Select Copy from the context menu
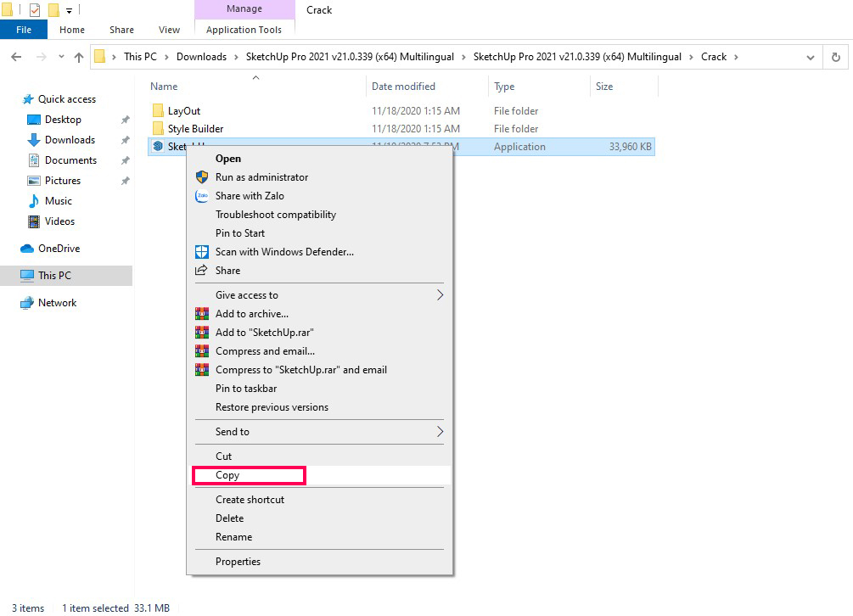The image size is (853, 616). click(x=227, y=475)
